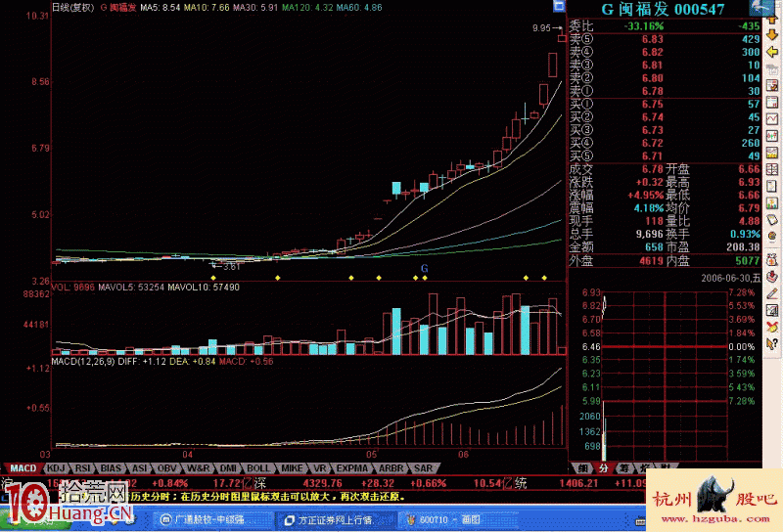Click the 涨幅 +4.95% value
This screenshot has height=532, width=783.
click(645, 195)
